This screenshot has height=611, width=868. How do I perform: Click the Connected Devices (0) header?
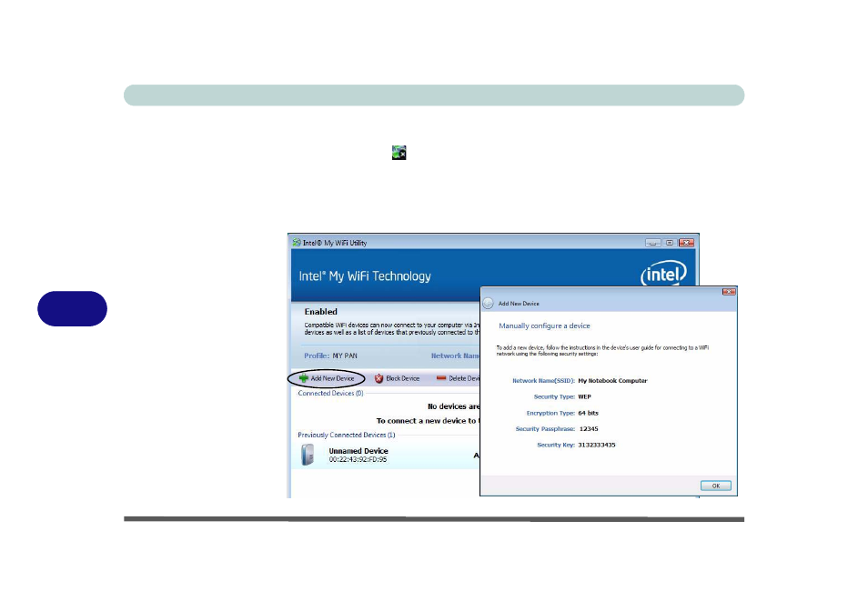[x=330, y=393]
